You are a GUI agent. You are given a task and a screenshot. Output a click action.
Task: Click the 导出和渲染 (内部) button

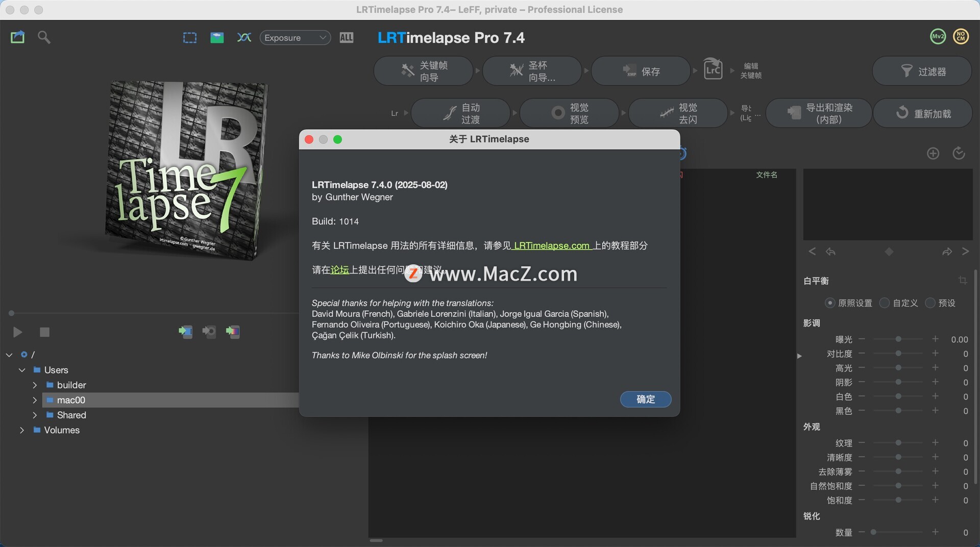[819, 113]
